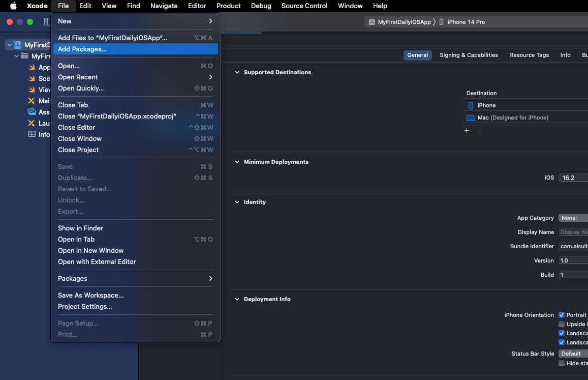
Task: Click the Build number field
Action: pos(573,275)
